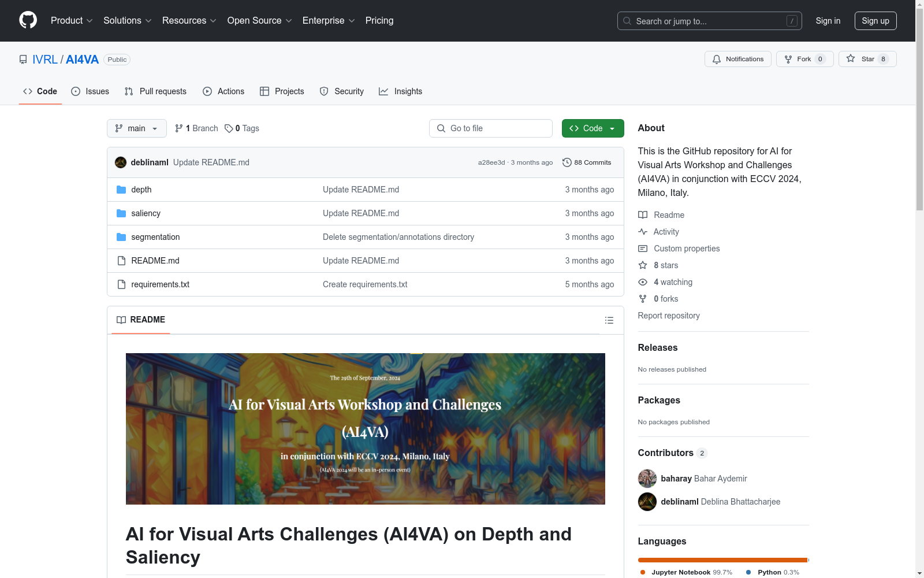Open the 'Update README.md' latest commit message by deblinaml

click(x=211, y=162)
